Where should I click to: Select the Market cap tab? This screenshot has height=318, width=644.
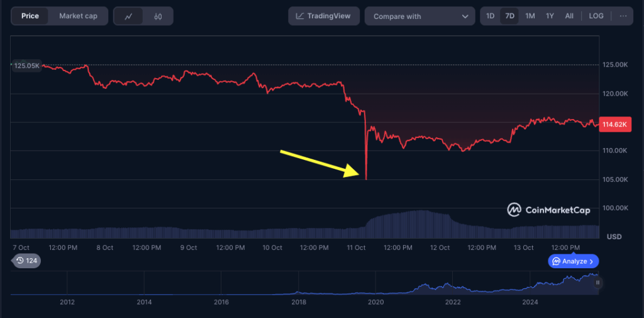click(78, 16)
